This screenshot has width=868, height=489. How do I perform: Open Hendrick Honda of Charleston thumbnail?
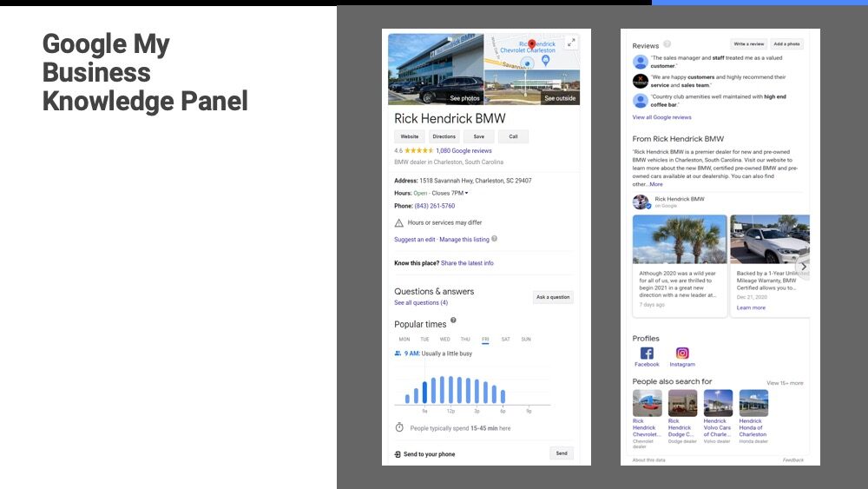(753, 403)
